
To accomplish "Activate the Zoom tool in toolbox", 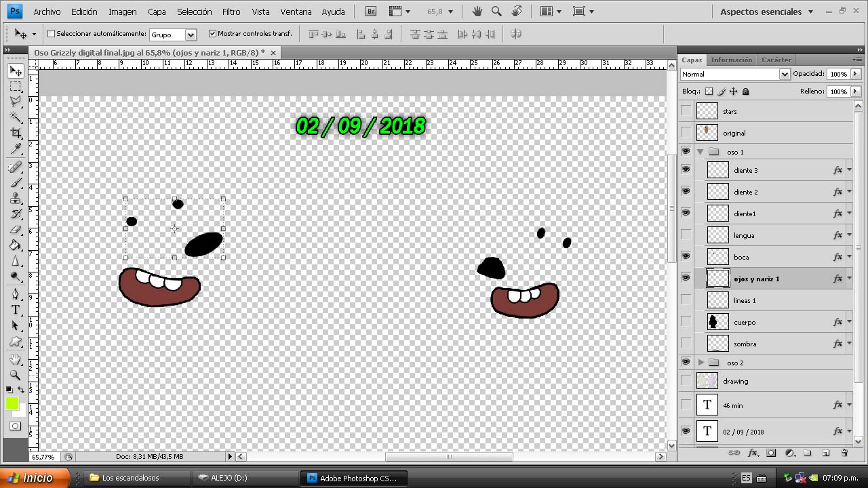I will [x=16, y=374].
